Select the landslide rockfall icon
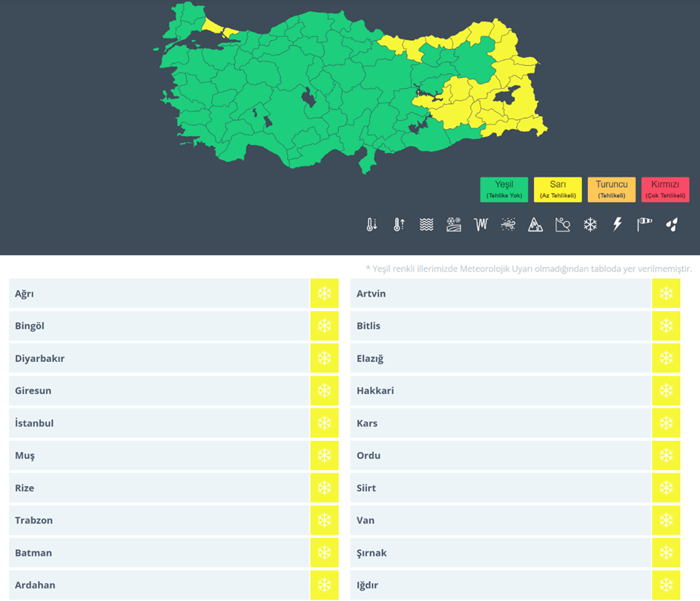The height and width of the screenshot is (601, 700). (x=563, y=224)
